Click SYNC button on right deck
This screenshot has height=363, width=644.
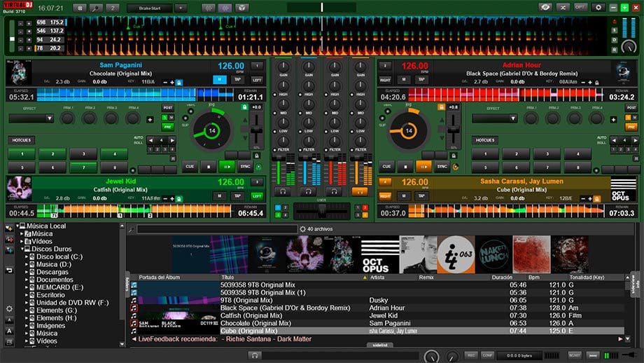pos(442,167)
